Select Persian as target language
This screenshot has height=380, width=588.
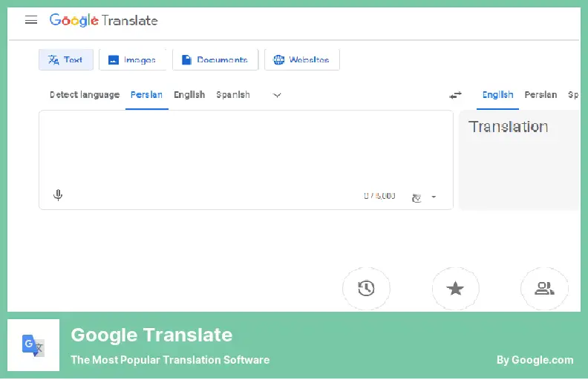(540, 95)
